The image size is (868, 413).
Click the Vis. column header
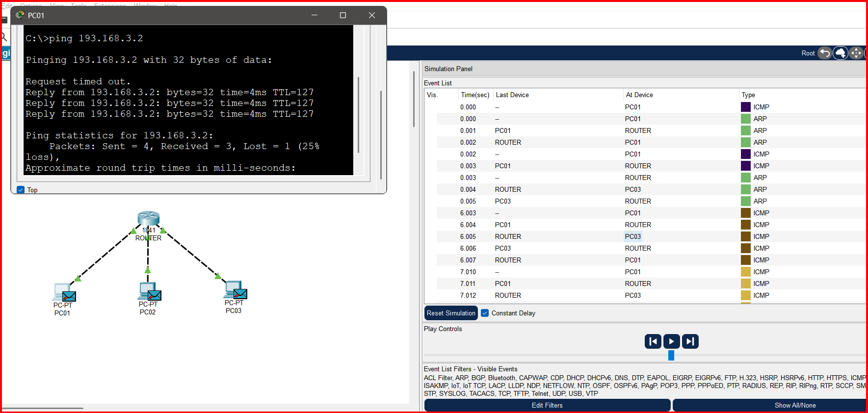441,95
